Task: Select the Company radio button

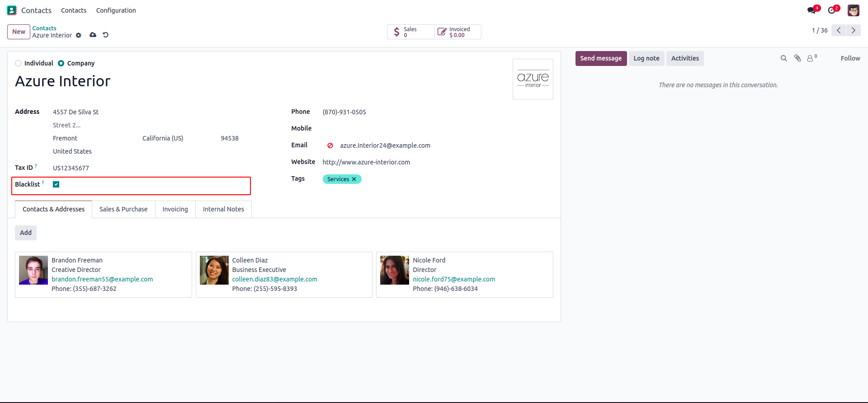Action: pyautogui.click(x=61, y=63)
